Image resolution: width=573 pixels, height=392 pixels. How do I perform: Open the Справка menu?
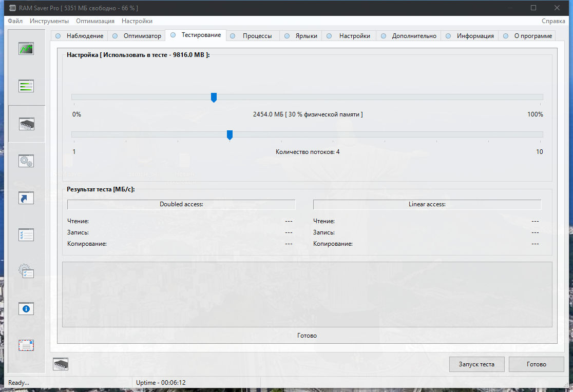tap(553, 21)
